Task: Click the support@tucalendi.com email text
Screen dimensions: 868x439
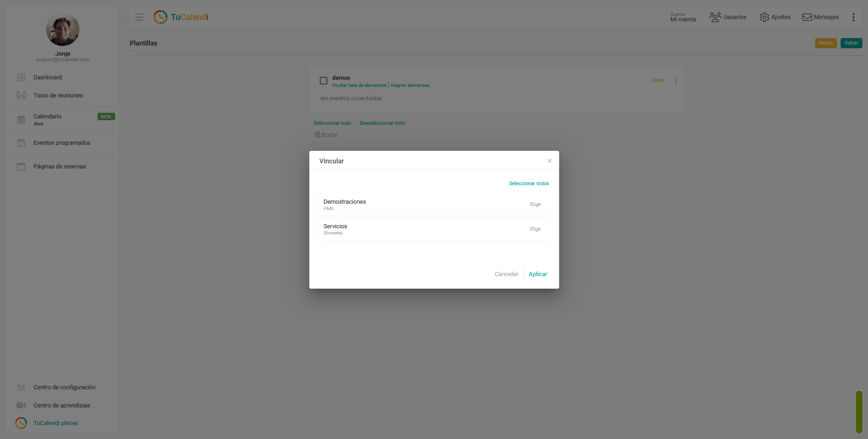Action: [63, 60]
